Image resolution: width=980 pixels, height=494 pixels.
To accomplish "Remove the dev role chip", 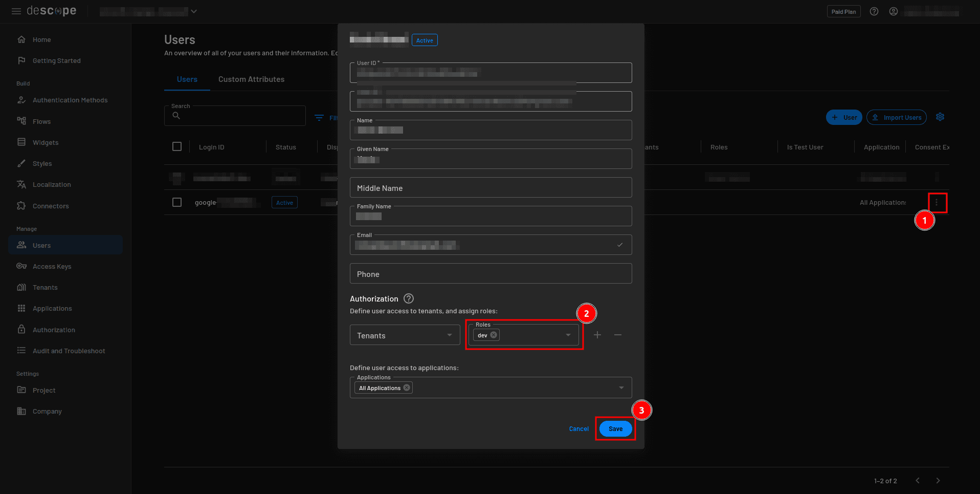I will (x=494, y=335).
